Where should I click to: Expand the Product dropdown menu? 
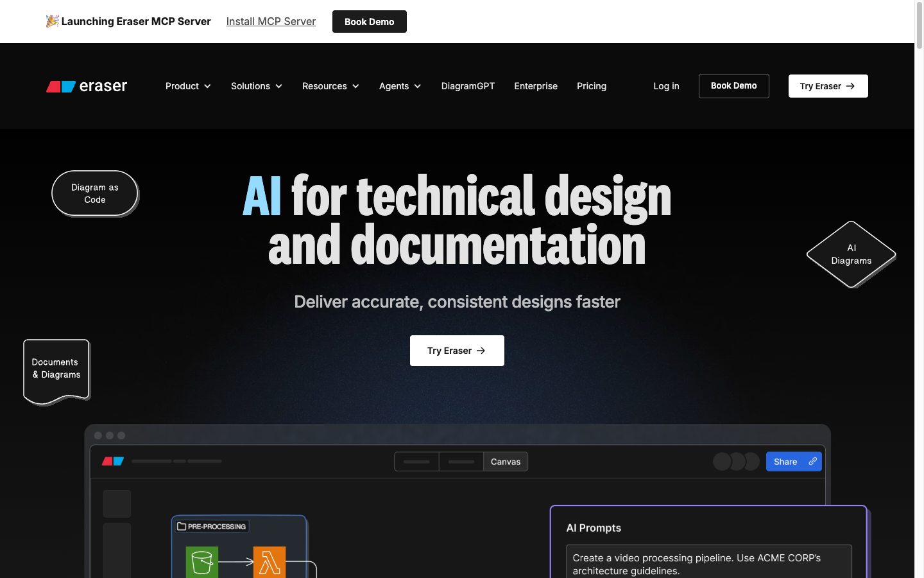pos(188,86)
